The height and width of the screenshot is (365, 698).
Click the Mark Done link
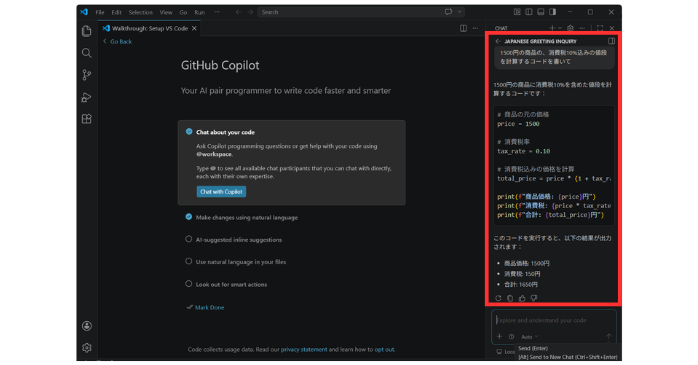[x=209, y=308]
